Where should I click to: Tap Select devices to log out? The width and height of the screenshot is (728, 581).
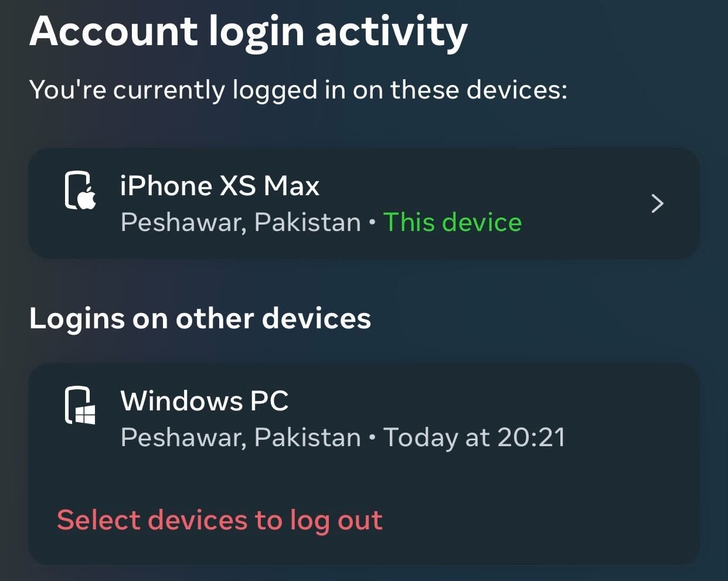tap(220, 521)
